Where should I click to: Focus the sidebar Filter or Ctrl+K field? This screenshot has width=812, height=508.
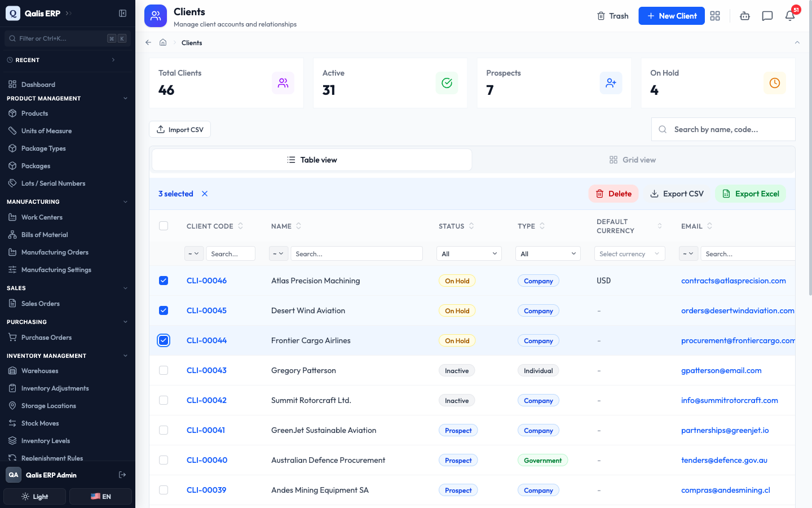click(68, 38)
